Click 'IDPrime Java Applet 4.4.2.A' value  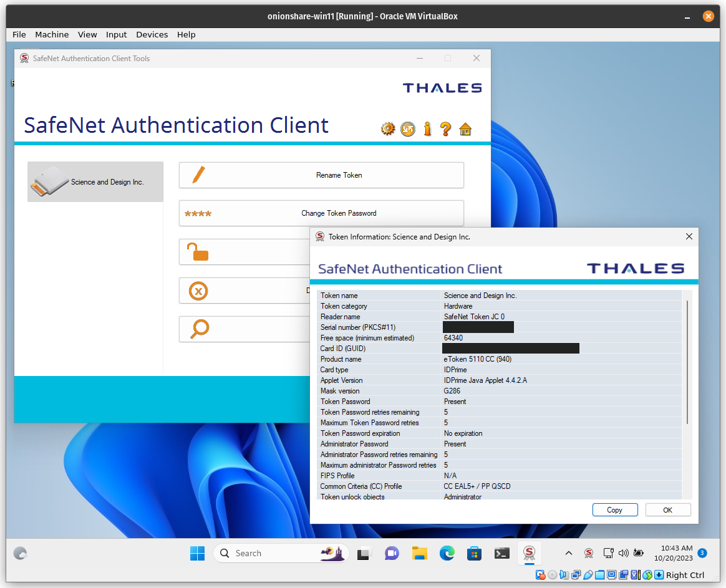[485, 380]
